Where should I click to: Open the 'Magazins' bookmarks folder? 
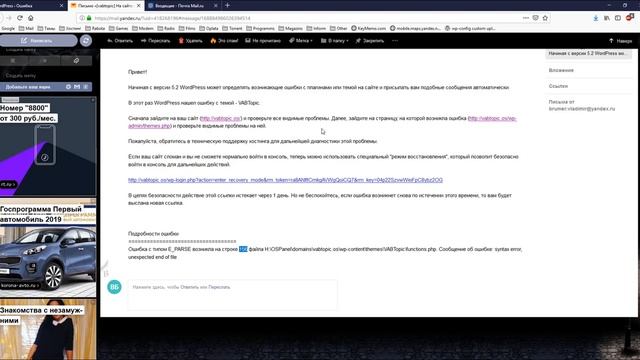291,29
